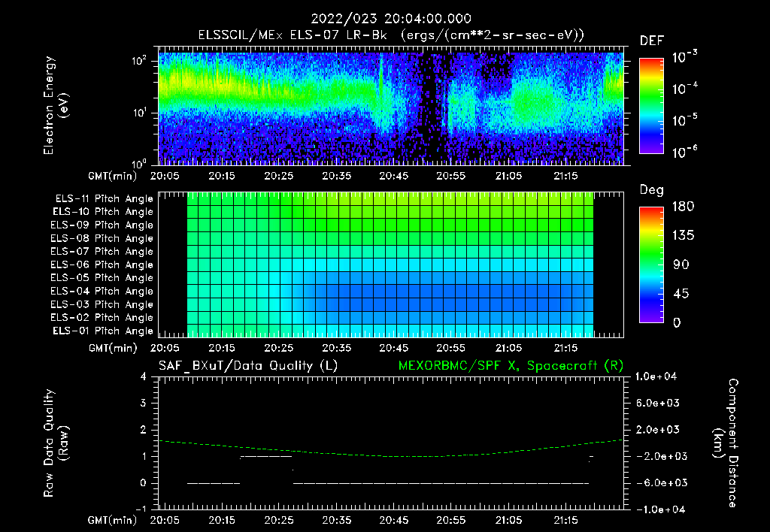Click the DEF label above spectrogram color bar
The image size is (770, 532).
pyautogui.click(x=652, y=41)
